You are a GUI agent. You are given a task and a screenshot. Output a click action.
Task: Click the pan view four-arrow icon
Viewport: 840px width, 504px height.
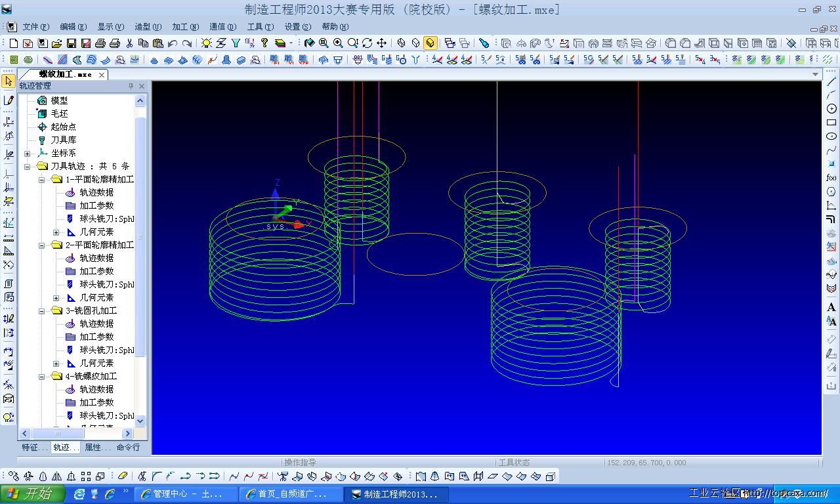click(381, 43)
